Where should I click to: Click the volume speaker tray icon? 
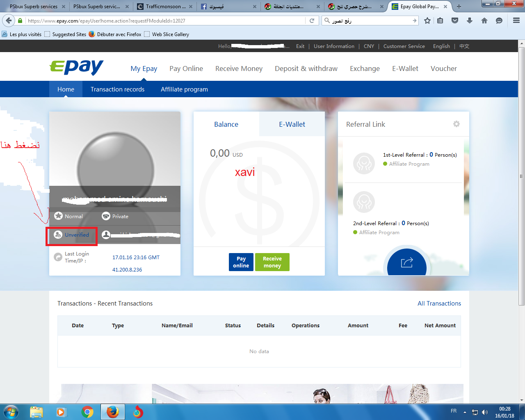point(485,412)
